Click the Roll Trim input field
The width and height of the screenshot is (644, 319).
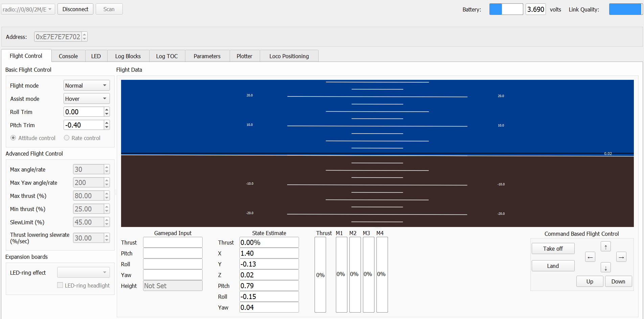coord(84,112)
